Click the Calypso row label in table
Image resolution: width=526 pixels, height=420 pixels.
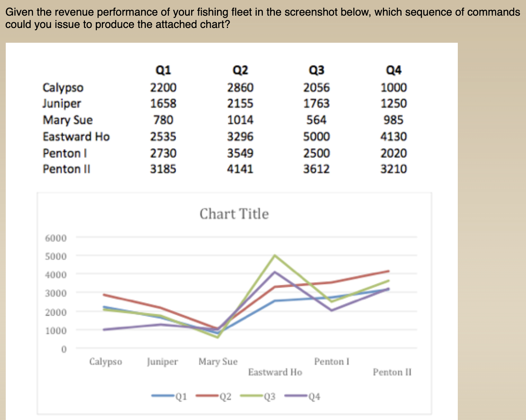63,88
